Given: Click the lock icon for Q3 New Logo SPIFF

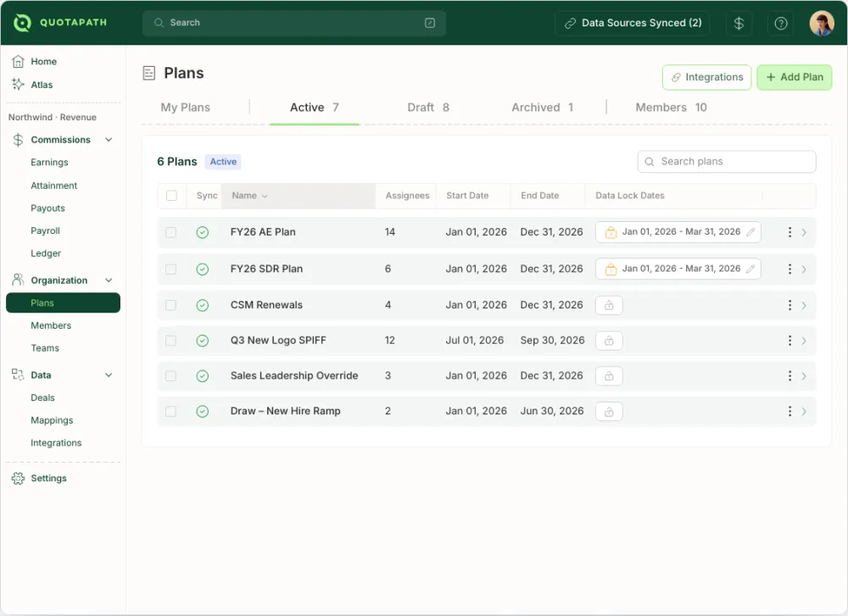Looking at the screenshot, I should click(609, 341).
